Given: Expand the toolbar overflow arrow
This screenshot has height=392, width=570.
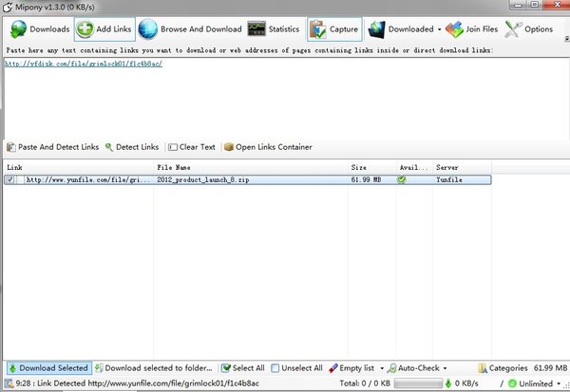Looking at the screenshot, I should point(567,39).
